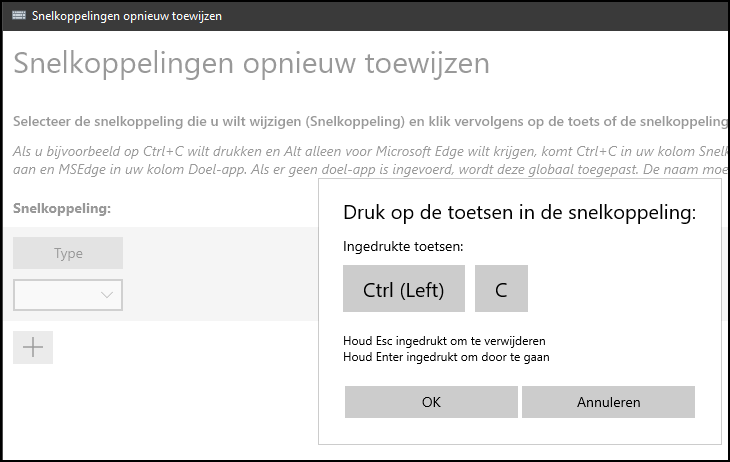Confirm the shortcut with the OK button
730x462 pixels.
[x=431, y=402]
